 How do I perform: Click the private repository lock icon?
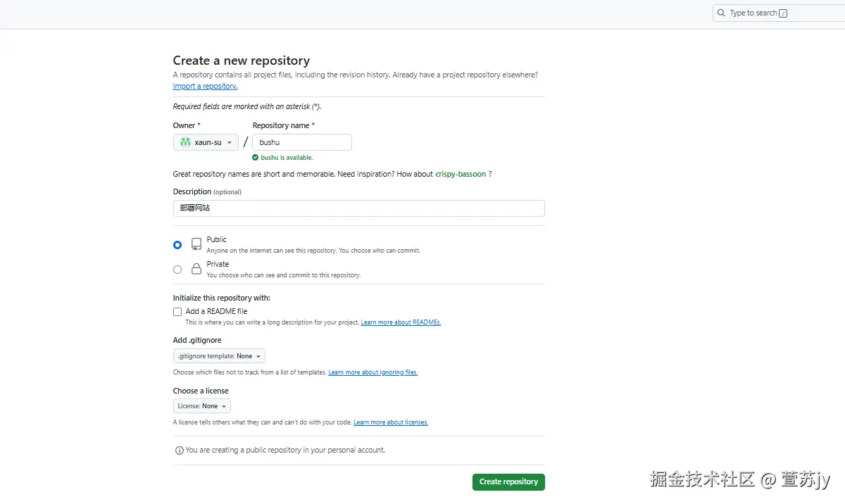click(196, 269)
